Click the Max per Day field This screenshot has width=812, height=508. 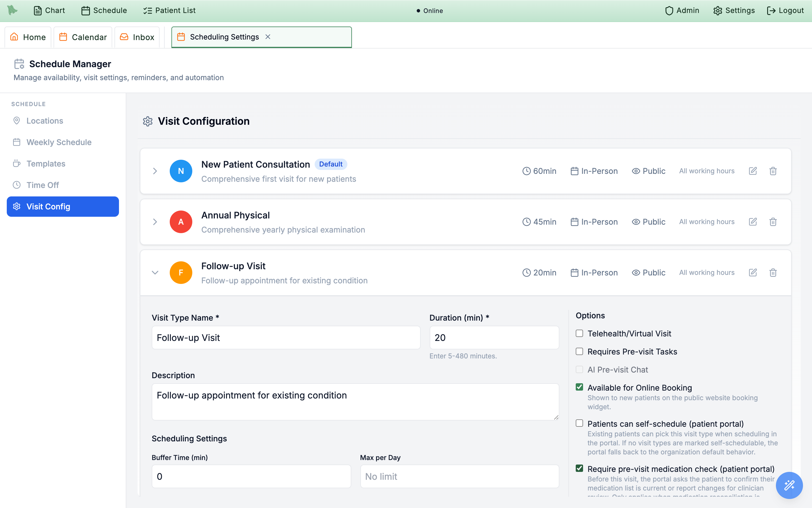460,476
